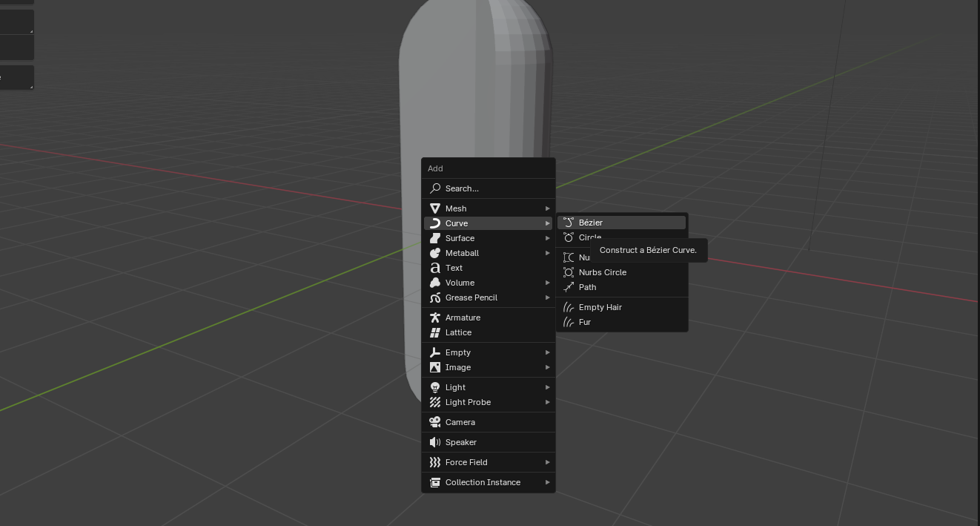Click the Search field in Add menu
This screenshot has height=526, width=980.
(489, 188)
